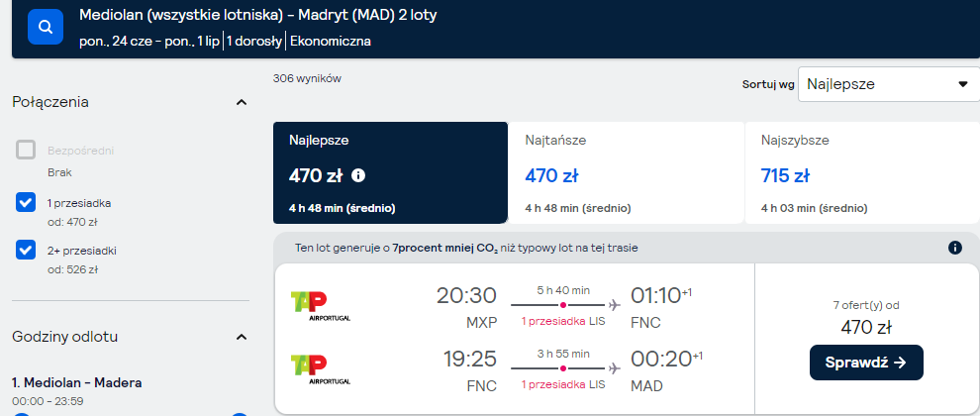Click TAP Air Portugal logo on return flight

(x=321, y=369)
